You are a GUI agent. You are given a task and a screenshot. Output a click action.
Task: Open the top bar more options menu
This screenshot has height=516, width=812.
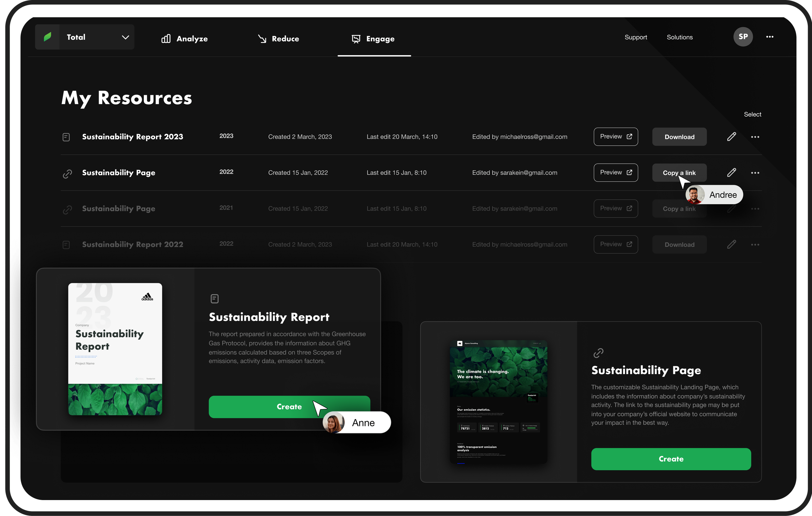[x=769, y=37]
